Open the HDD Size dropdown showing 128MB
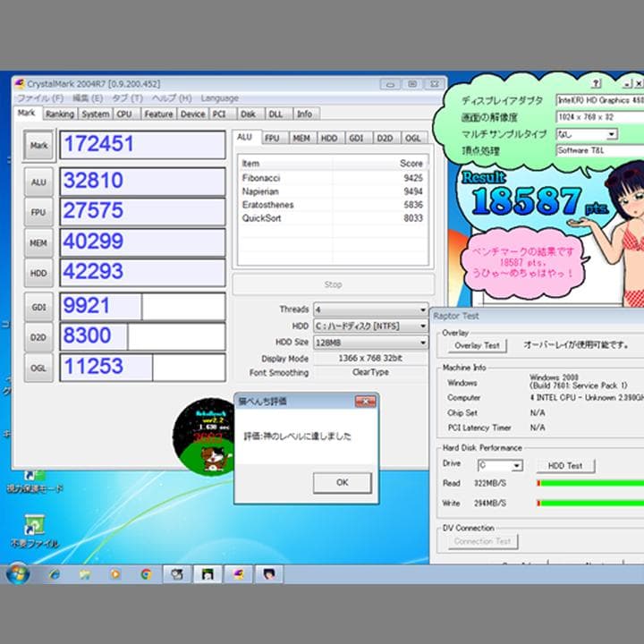This screenshot has width=644, height=644. pyautogui.click(x=370, y=343)
